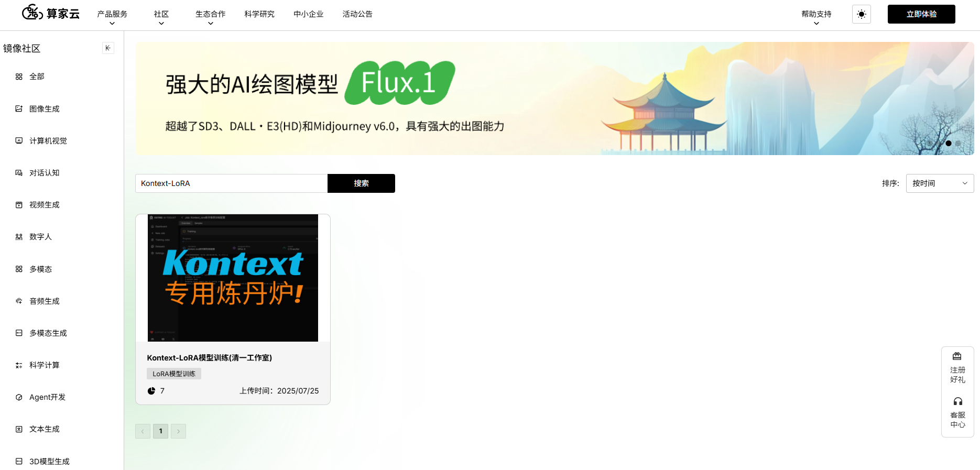Click the 3D模型生成 sidebar icon

pyautogui.click(x=19, y=461)
